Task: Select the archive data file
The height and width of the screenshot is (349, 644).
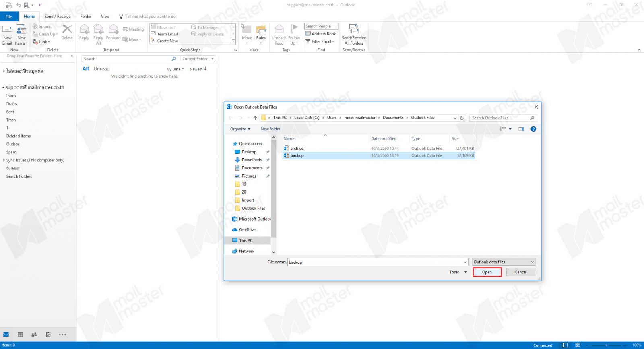Action: pos(379,149)
